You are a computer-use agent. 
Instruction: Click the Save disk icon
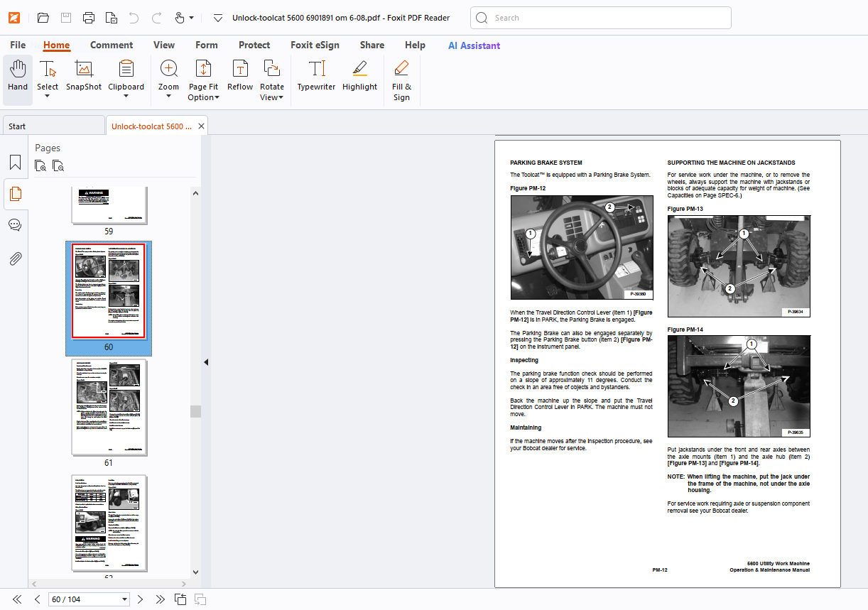click(x=65, y=18)
